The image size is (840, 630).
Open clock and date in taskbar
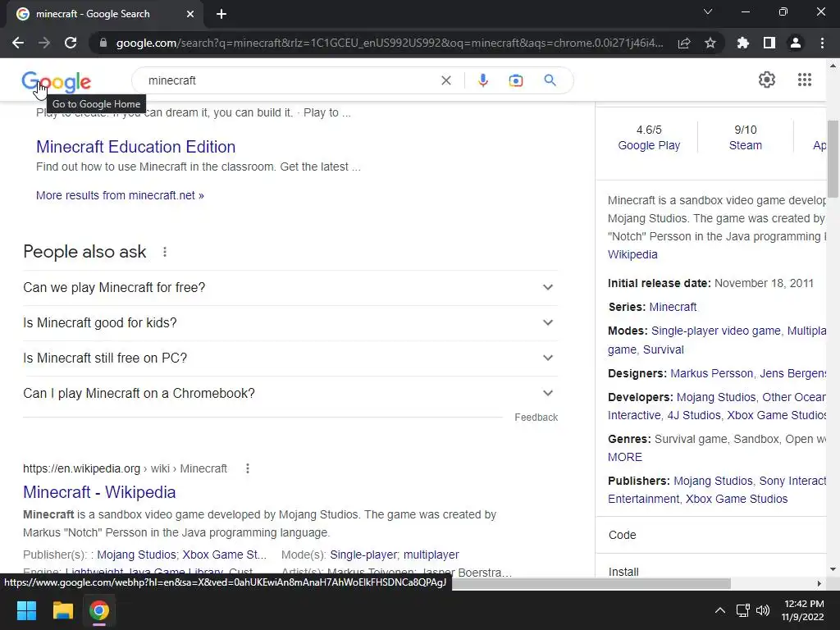(x=802, y=610)
